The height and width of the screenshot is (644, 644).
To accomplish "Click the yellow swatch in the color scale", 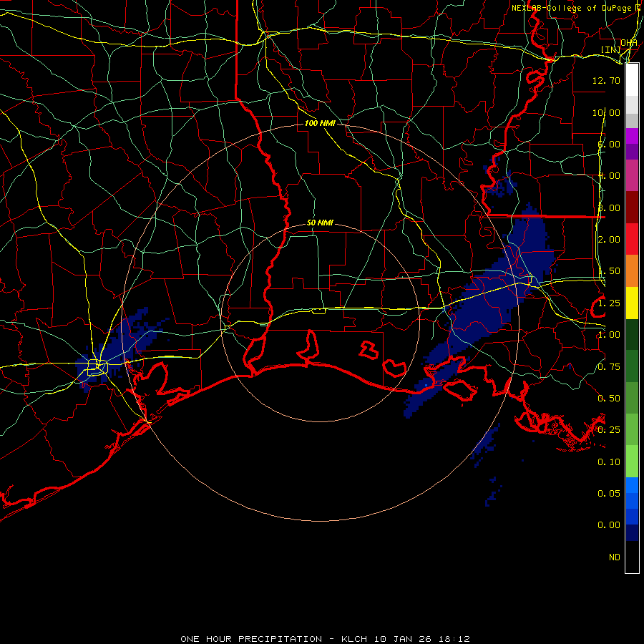I will click(x=632, y=303).
